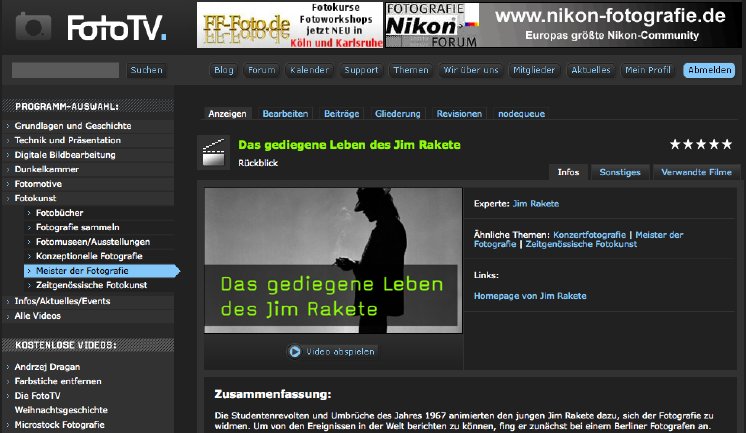Click the Video abspielen label
Viewport: 746px width, 433px height.
[340, 352]
